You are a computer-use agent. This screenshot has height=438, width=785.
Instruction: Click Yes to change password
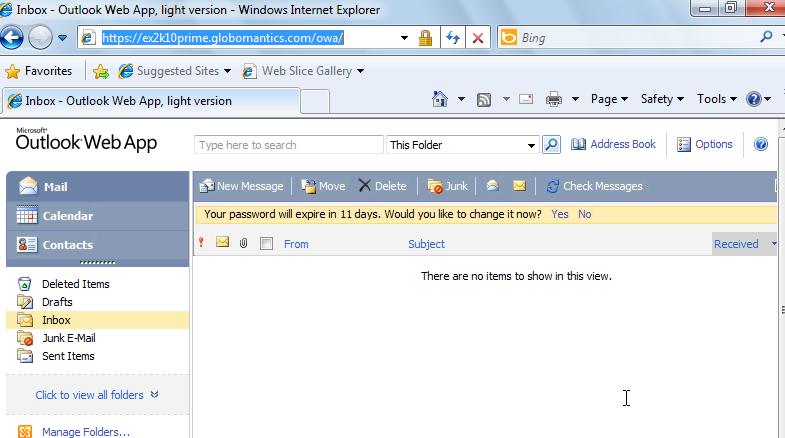[560, 214]
